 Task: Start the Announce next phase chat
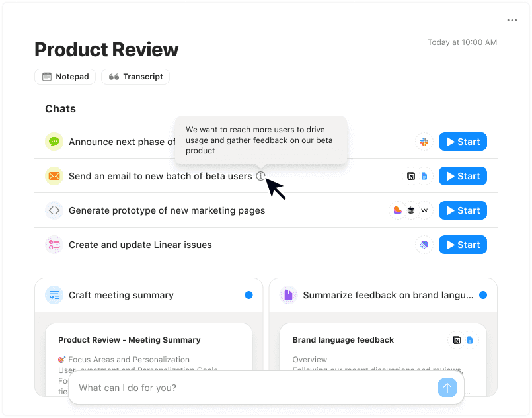point(463,141)
